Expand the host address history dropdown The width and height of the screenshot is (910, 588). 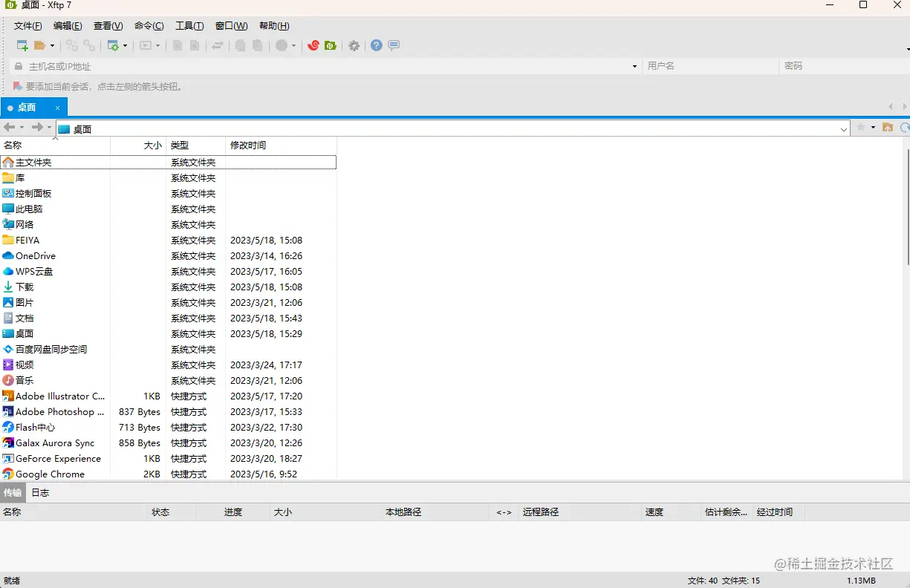pyautogui.click(x=634, y=66)
